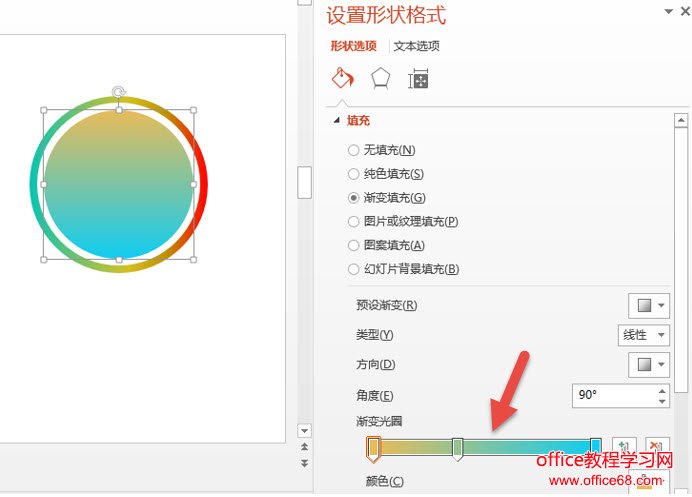The width and height of the screenshot is (692, 497).
Task: Click the 填充 section heading
Action: point(358,120)
